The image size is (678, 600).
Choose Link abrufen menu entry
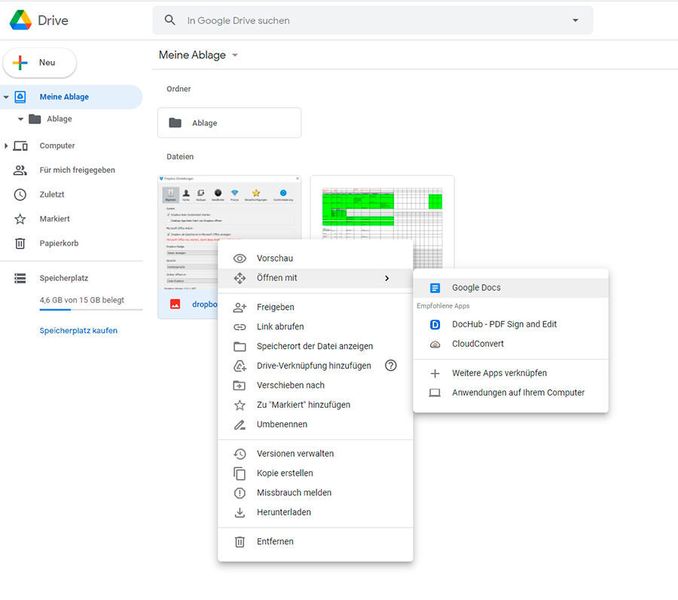click(315, 327)
